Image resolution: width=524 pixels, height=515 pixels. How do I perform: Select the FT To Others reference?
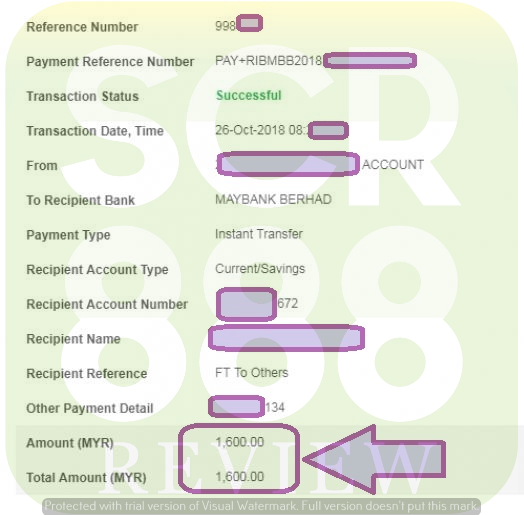252,373
